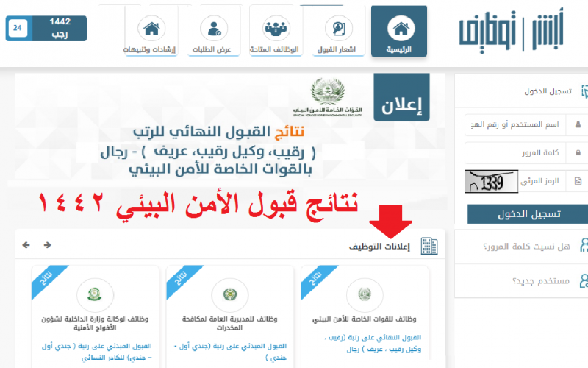588x368 pixels.
Task: Open القبول المبدئي جندي أول link in المخدرات card
Action: [230, 352]
